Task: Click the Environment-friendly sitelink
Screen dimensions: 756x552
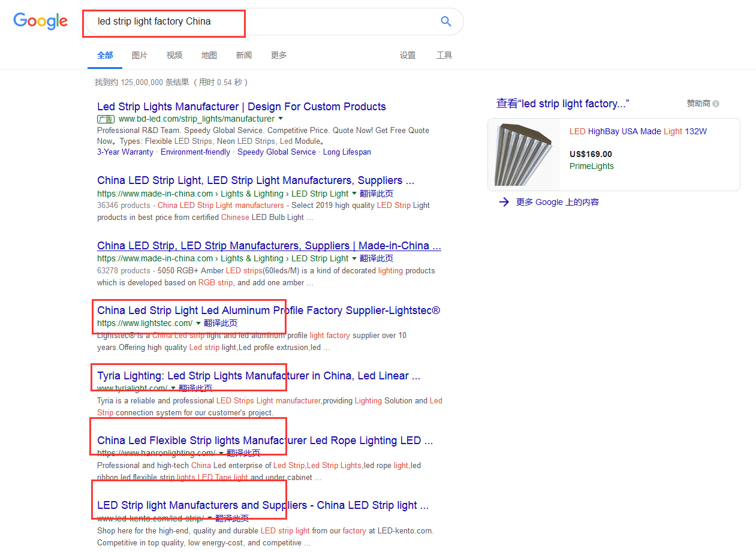Action: (x=195, y=152)
